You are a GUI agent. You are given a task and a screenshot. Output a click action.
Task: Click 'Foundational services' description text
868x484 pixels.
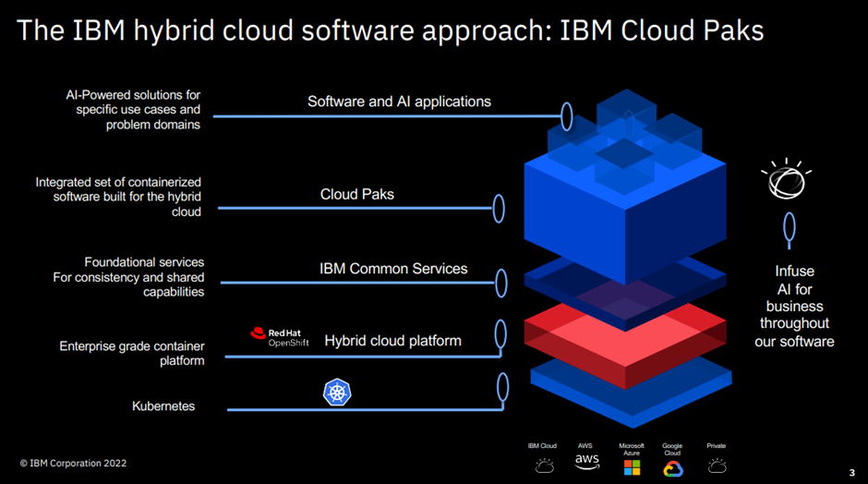(x=128, y=277)
